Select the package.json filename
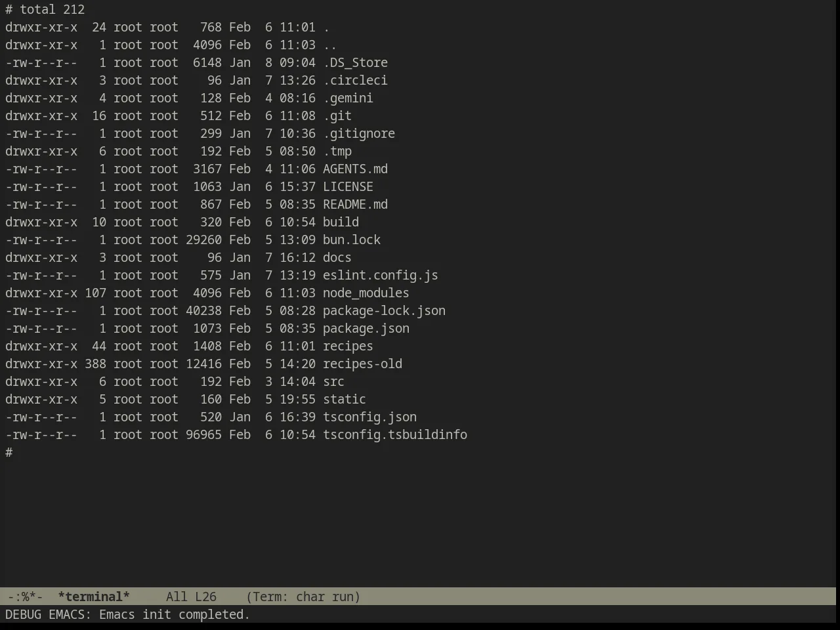 tap(366, 328)
